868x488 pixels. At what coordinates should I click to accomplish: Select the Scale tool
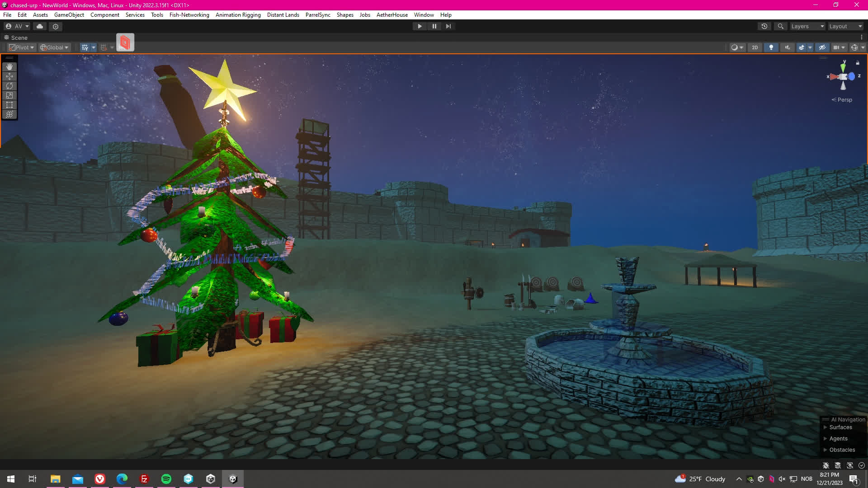click(9, 95)
